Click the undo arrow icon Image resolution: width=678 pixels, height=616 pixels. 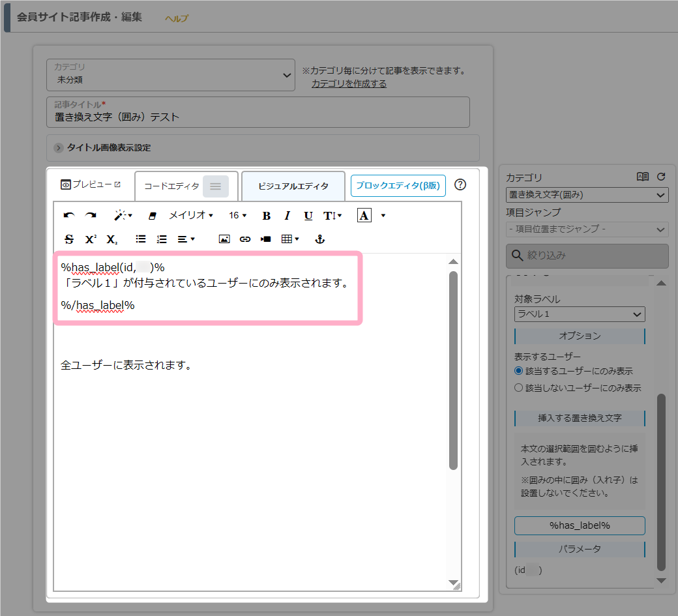pos(69,216)
